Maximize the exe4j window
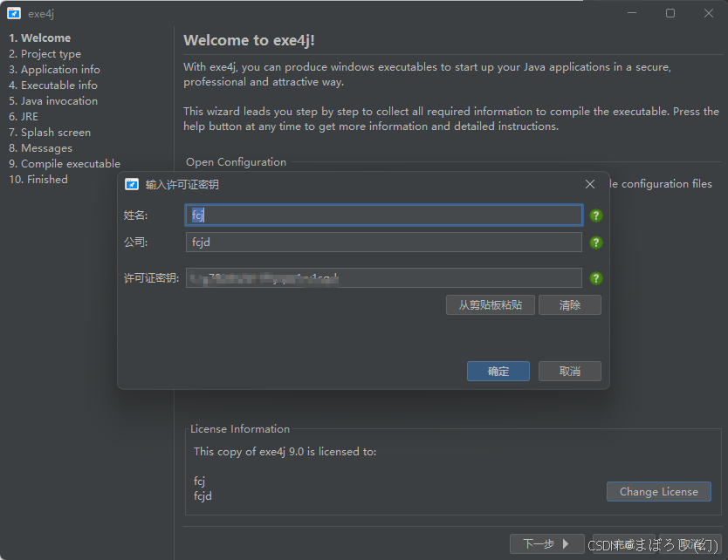Viewport: 728px width, 560px height. coord(670,13)
